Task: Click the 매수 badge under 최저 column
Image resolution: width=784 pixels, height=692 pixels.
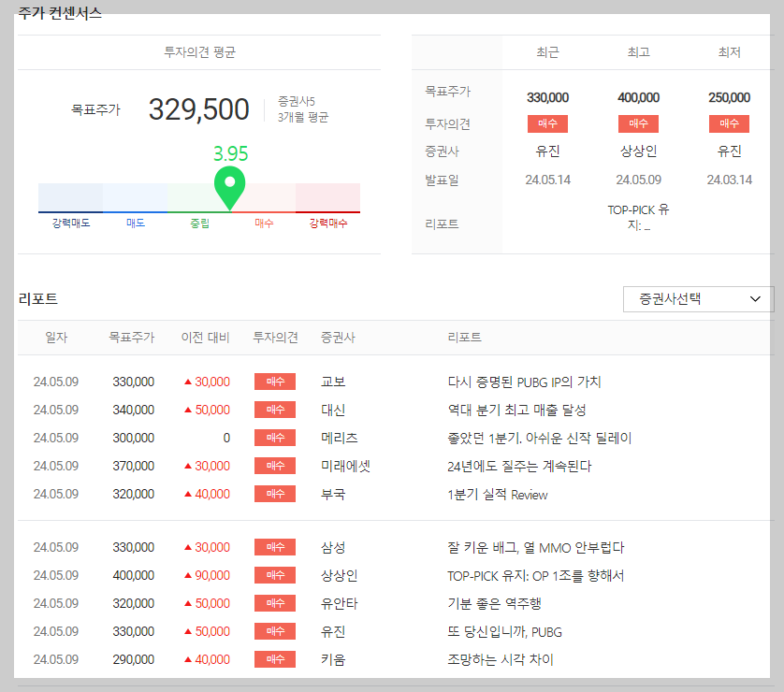Action: point(729,123)
